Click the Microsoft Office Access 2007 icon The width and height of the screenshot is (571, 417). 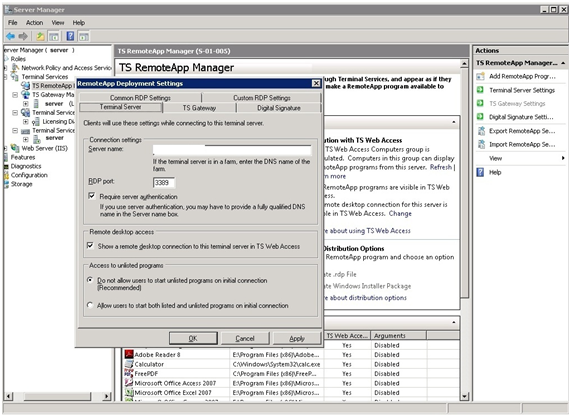click(x=129, y=383)
